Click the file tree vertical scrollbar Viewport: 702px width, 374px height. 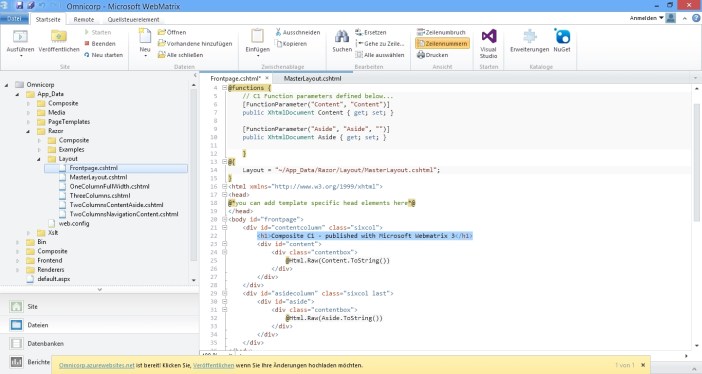click(194, 175)
